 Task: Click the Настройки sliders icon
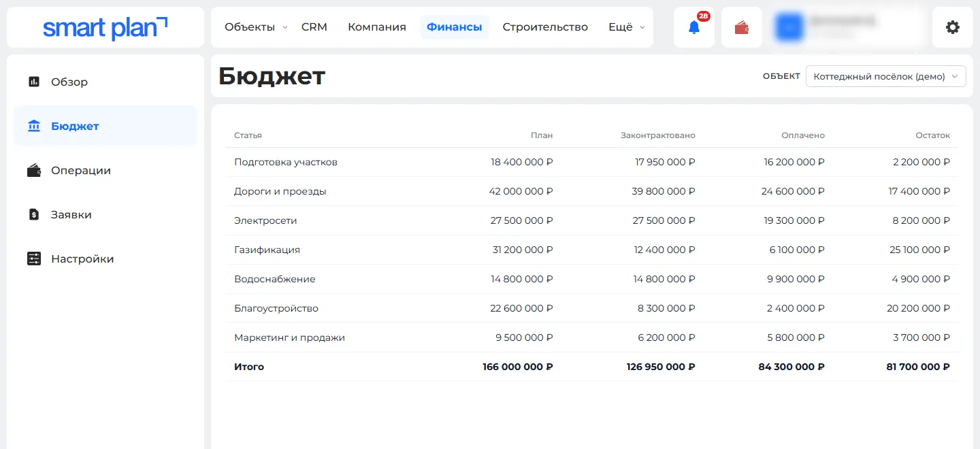click(x=34, y=259)
